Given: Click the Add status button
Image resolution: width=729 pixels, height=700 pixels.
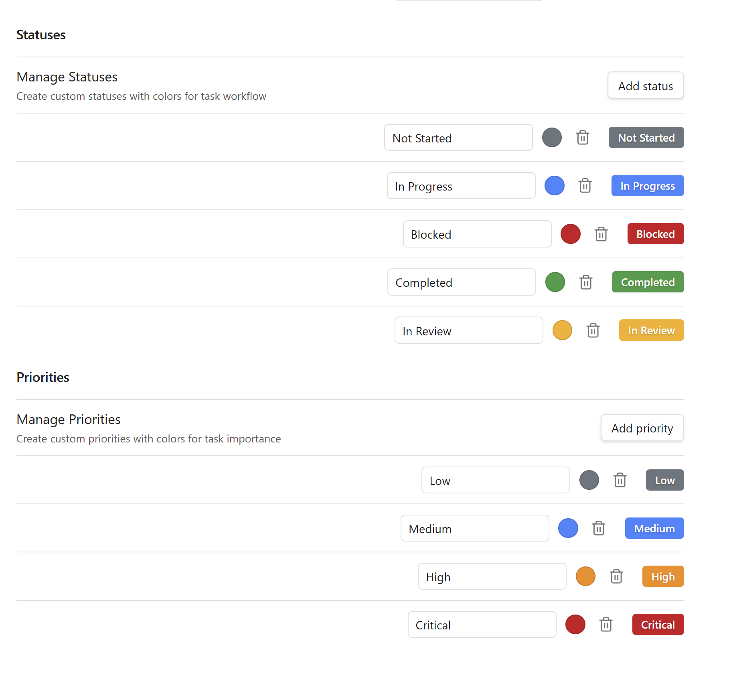Looking at the screenshot, I should tap(645, 85).
